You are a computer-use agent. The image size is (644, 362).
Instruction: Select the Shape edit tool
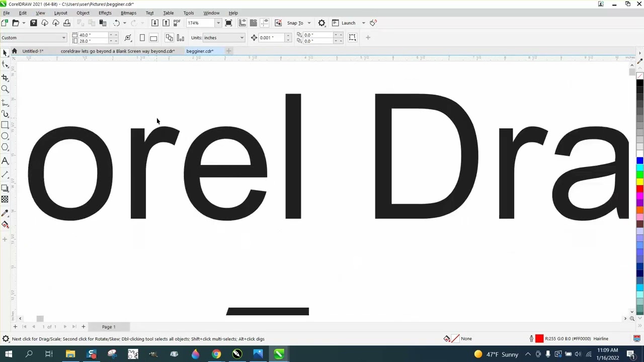5,64
